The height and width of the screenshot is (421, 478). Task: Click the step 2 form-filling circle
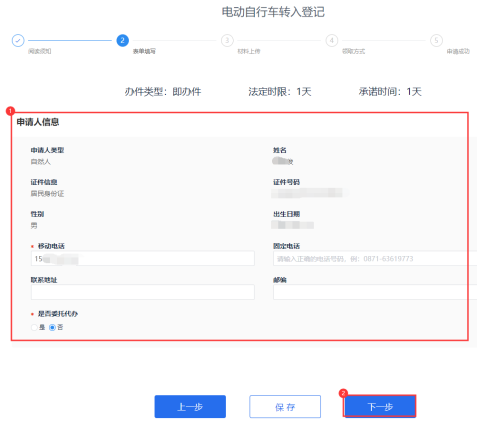coord(122,40)
